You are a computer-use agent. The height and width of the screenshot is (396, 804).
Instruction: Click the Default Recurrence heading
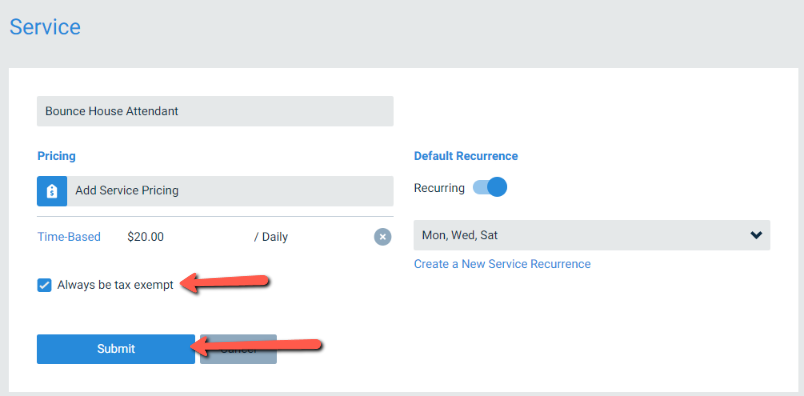click(x=466, y=156)
